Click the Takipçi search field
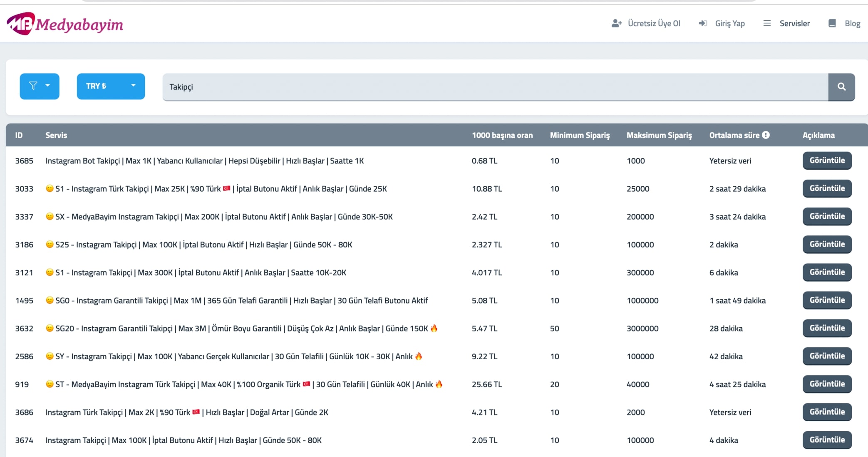Screen dimensions: 868x457 tap(495, 87)
